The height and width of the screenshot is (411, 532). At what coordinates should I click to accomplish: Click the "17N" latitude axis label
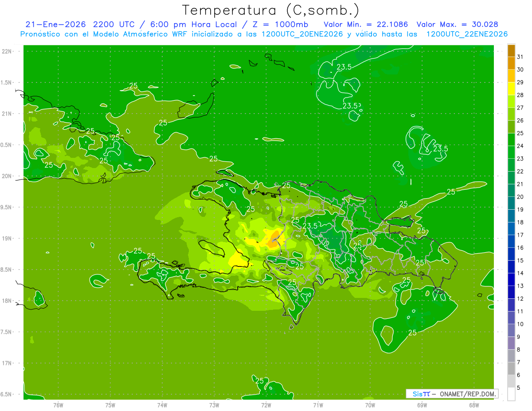pyautogui.click(x=7, y=363)
